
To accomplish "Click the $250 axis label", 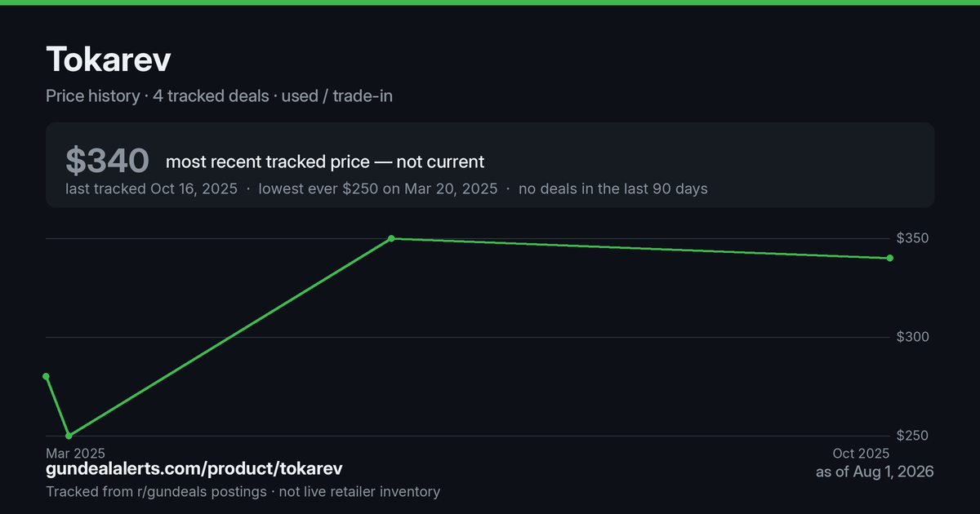I will click(912, 436).
